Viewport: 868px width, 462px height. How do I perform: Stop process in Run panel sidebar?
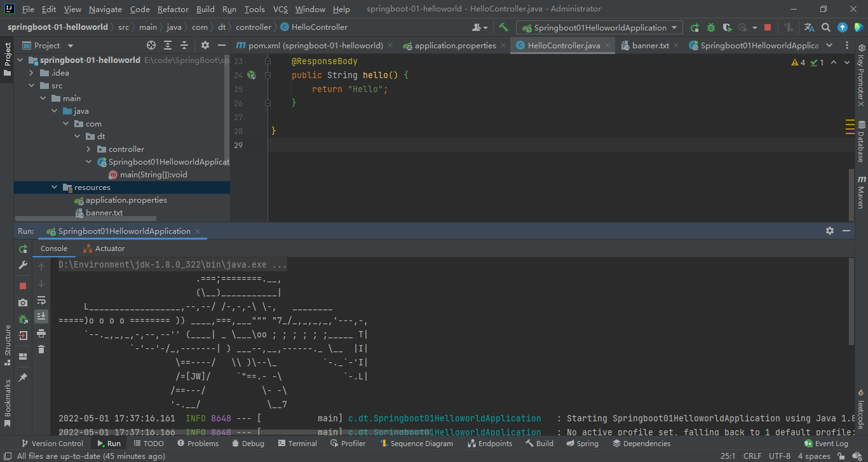click(23, 286)
